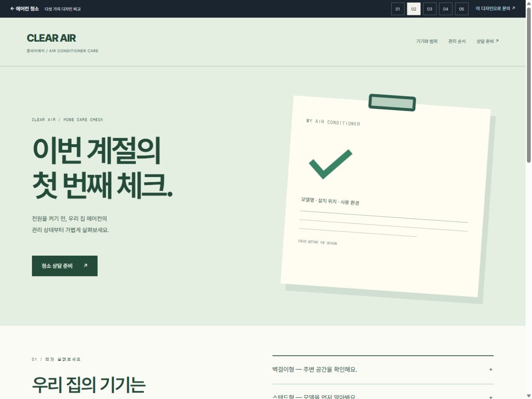
Task: Open the 기기와 범위 nav item
Action: point(427,41)
